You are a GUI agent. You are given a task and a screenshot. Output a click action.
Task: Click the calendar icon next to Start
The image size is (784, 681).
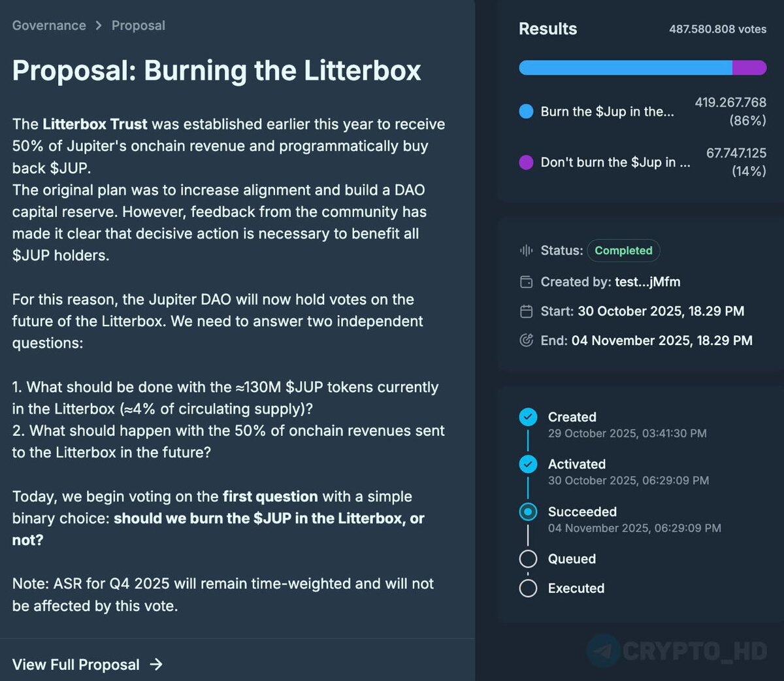[526, 311]
